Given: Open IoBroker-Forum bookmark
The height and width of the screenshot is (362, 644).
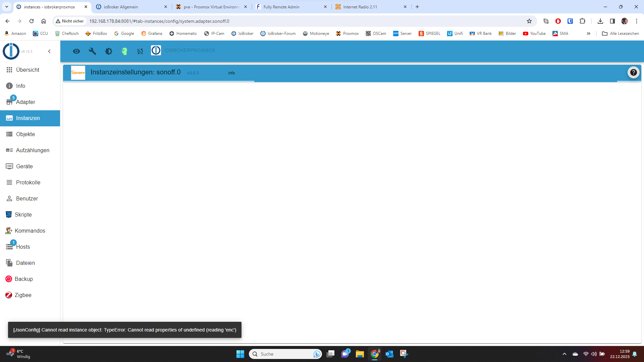Looking at the screenshot, I should [x=278, y=34].
